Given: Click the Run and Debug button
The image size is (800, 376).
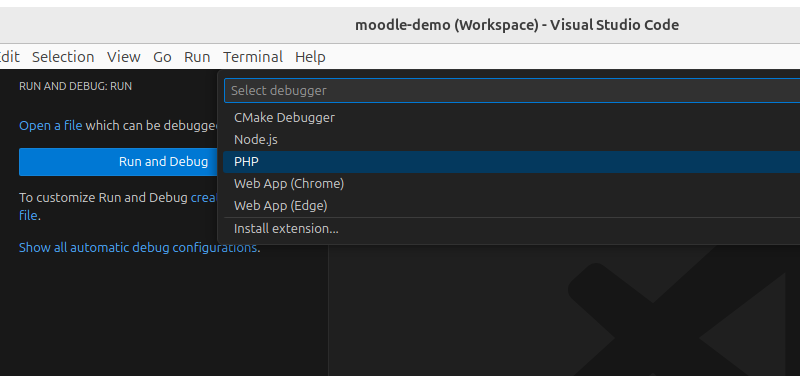Looking at the screenshot, I should (x=120, y=162).
